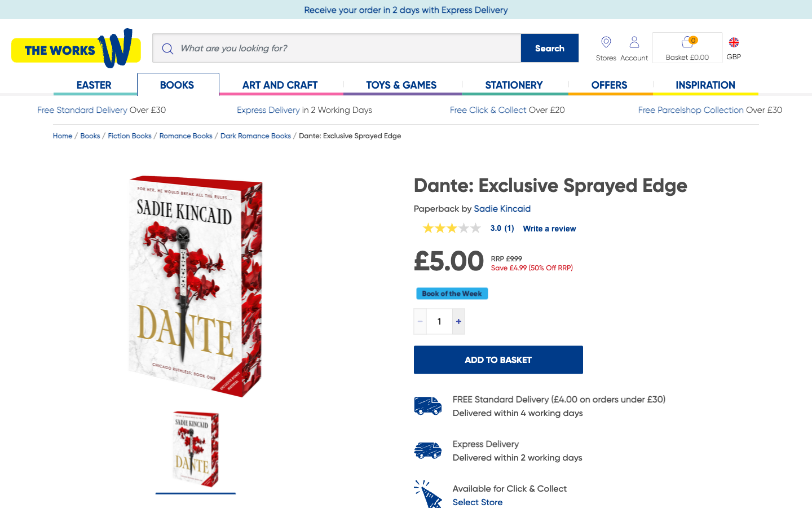
Task: Open the Art and Craft menu
Action: [280, 85]
